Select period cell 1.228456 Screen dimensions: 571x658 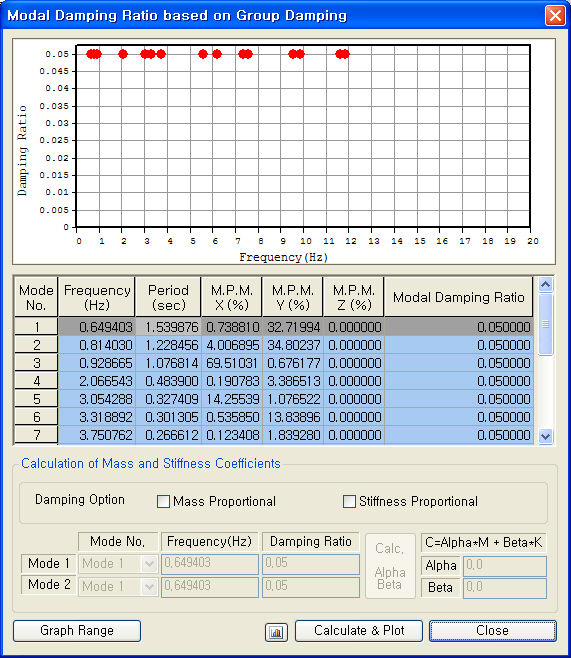(168, 345)
